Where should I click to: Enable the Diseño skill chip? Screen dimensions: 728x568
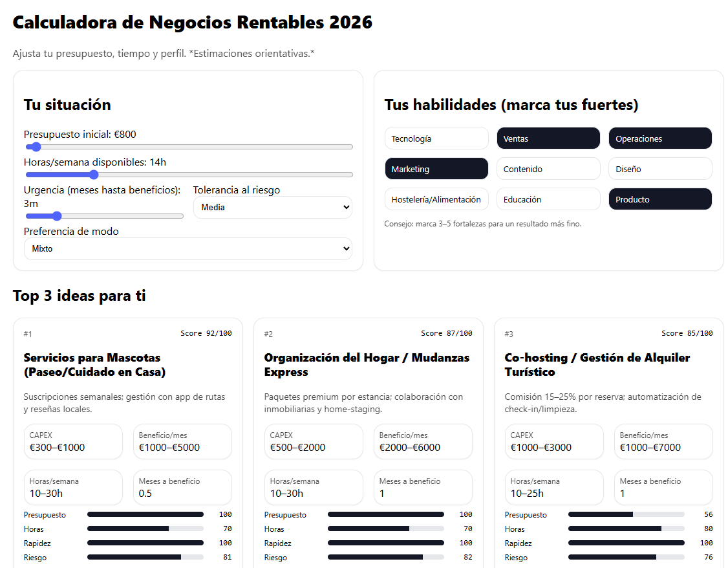[660, 169]
